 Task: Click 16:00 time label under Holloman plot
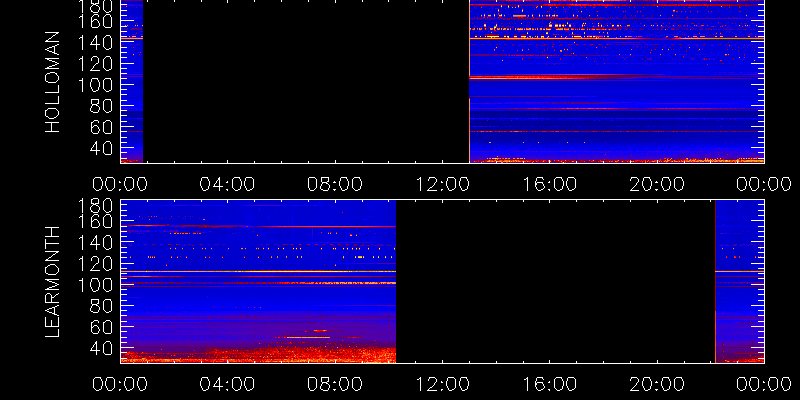[550, 184]
